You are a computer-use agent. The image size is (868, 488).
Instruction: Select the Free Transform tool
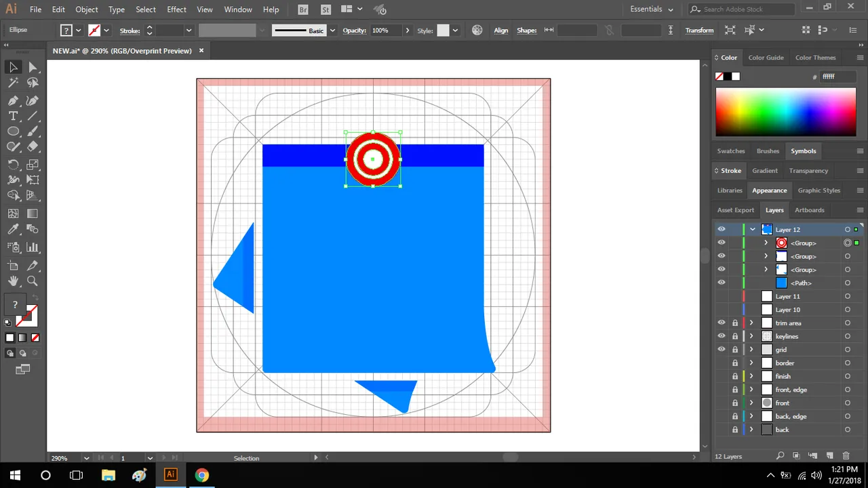33,180
